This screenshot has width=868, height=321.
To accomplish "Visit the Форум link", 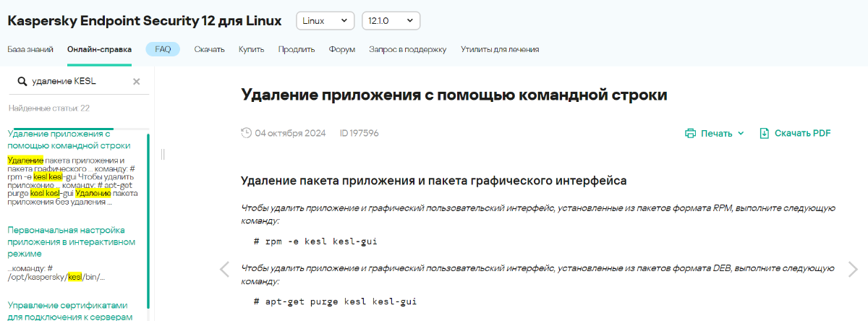I will (342, 49).
